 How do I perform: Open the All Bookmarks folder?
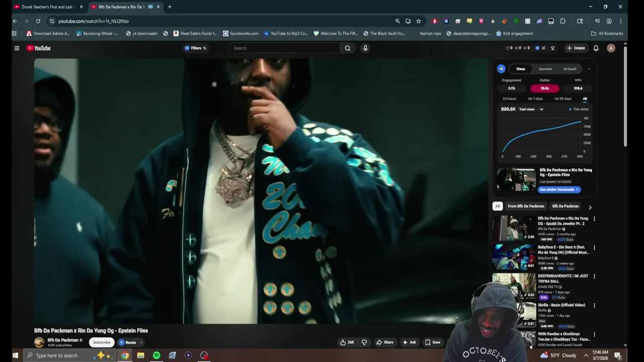point(607,34)
